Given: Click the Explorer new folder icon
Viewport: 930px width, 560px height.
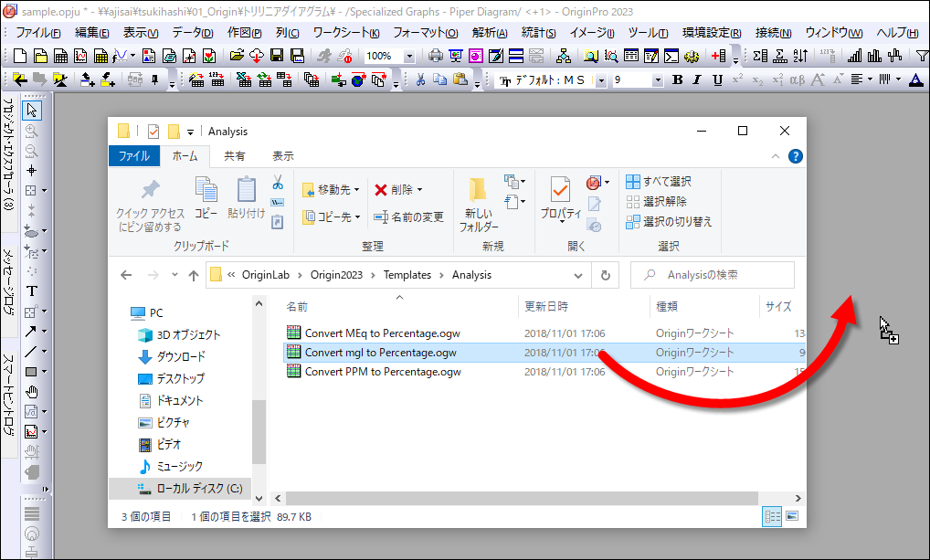Looking at the screenshot, I should [479, 204].
